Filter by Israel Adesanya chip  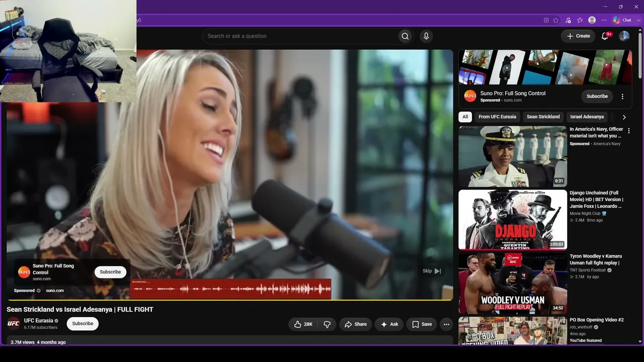point(587,117)
